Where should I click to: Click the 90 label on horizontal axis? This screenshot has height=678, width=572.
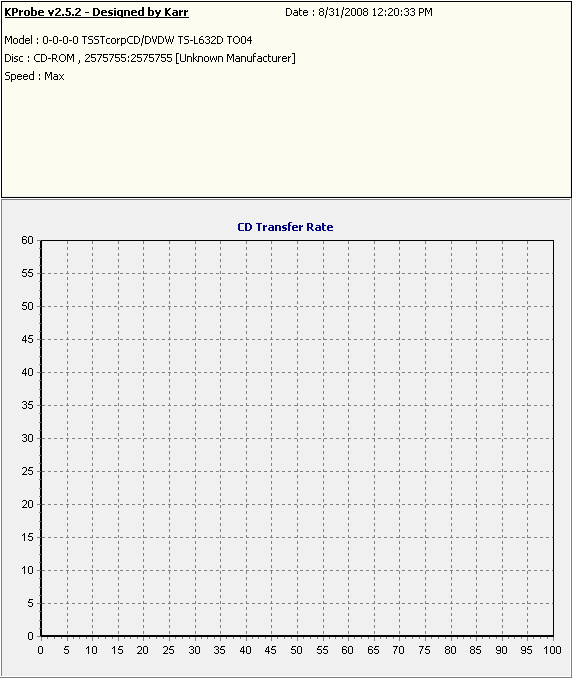pyautogui.click(x=502, y=650)
